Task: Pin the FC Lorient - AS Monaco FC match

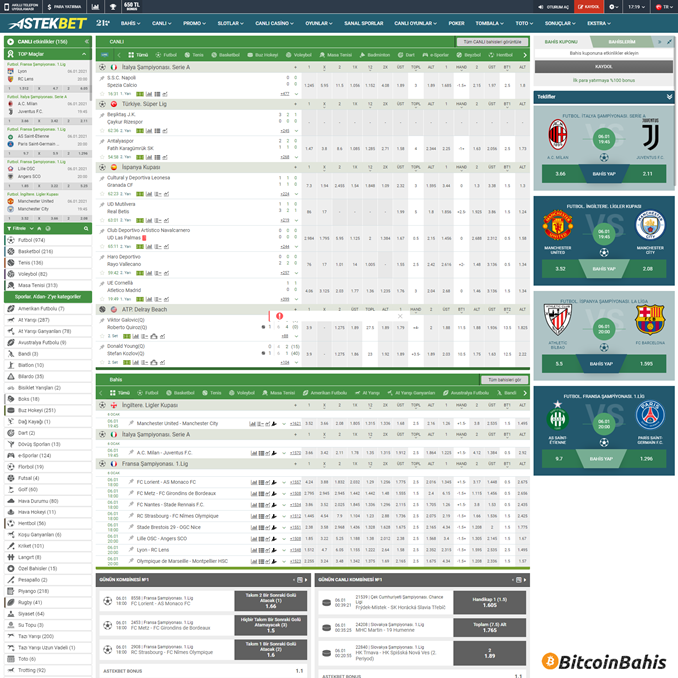Action: 131,482
